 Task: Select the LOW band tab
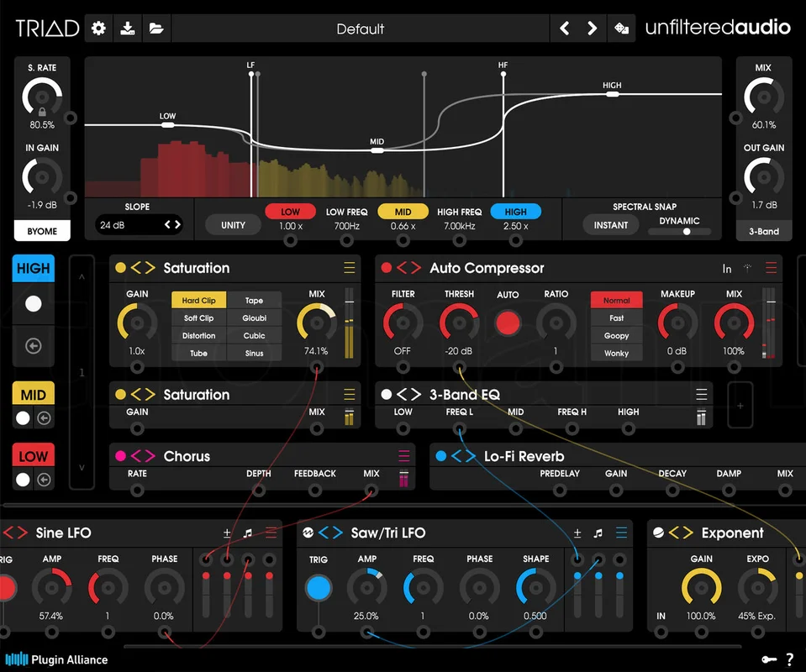click(34, 456)
